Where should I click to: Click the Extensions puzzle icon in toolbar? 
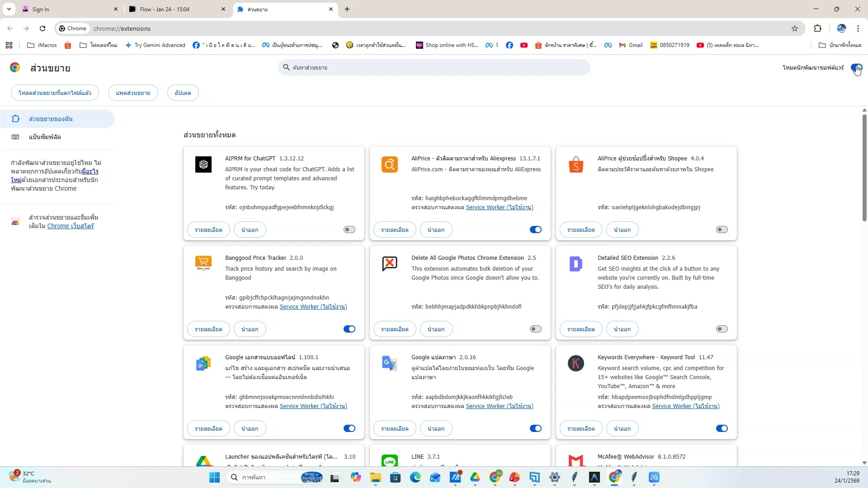tap(817, 28)
